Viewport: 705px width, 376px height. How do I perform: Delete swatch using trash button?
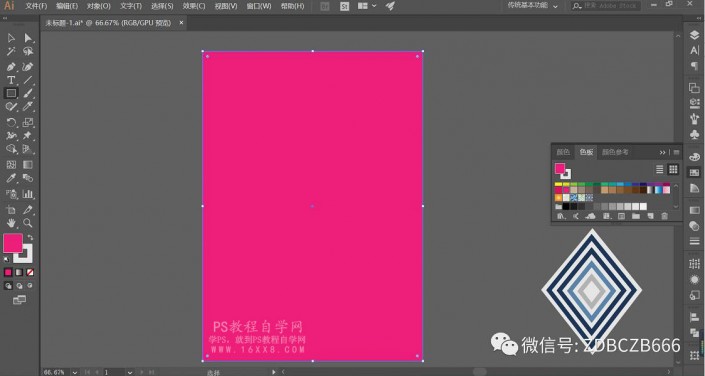(665, 216)
